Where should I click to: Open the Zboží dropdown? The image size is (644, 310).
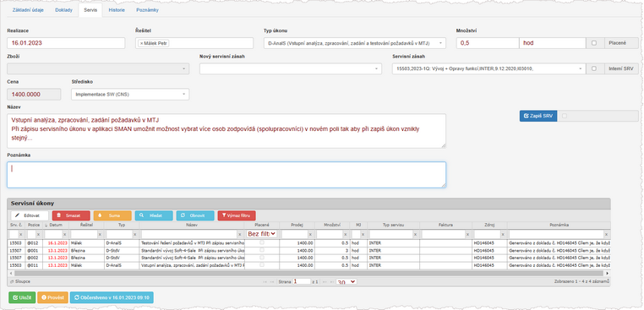click(98, 68)
